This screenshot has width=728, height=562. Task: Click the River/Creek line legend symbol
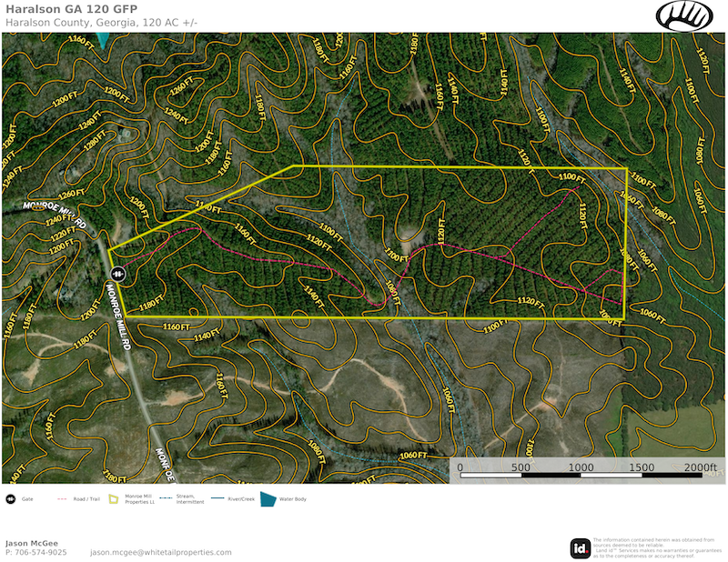(220, 499)
